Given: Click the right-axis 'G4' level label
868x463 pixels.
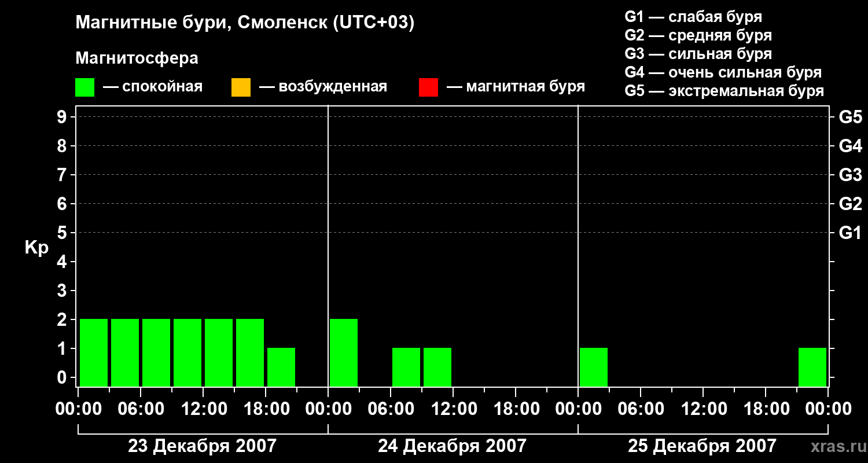Looking at the screenshot, I should pyautogui.click(x=850, y=146).
